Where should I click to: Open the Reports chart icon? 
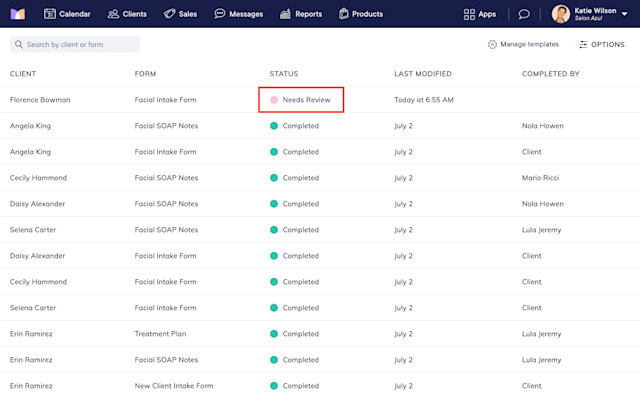pyautogui.click(x=285, y=14)
